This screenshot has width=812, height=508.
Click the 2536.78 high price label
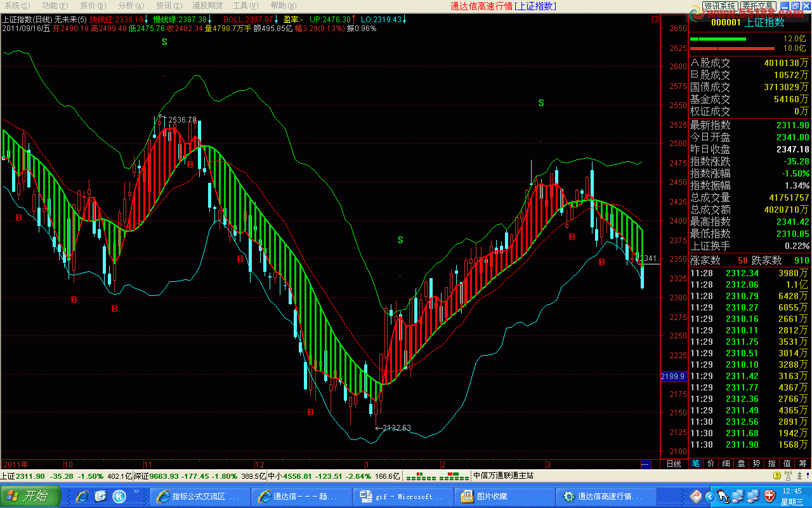point(181,120)
